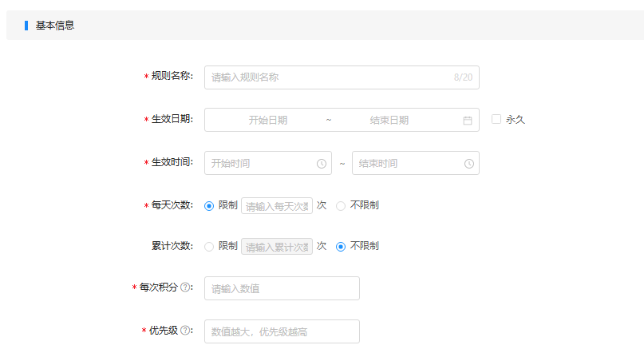644x353 pixels.
Task: Open the 开始日期 date picker
Action: (x=268, y=121)
